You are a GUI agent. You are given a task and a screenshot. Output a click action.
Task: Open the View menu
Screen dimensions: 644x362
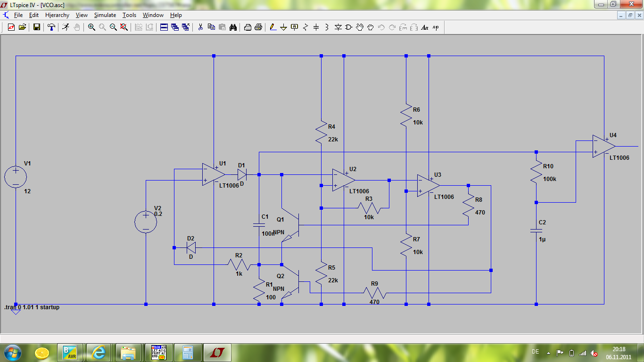pos(82,15)
